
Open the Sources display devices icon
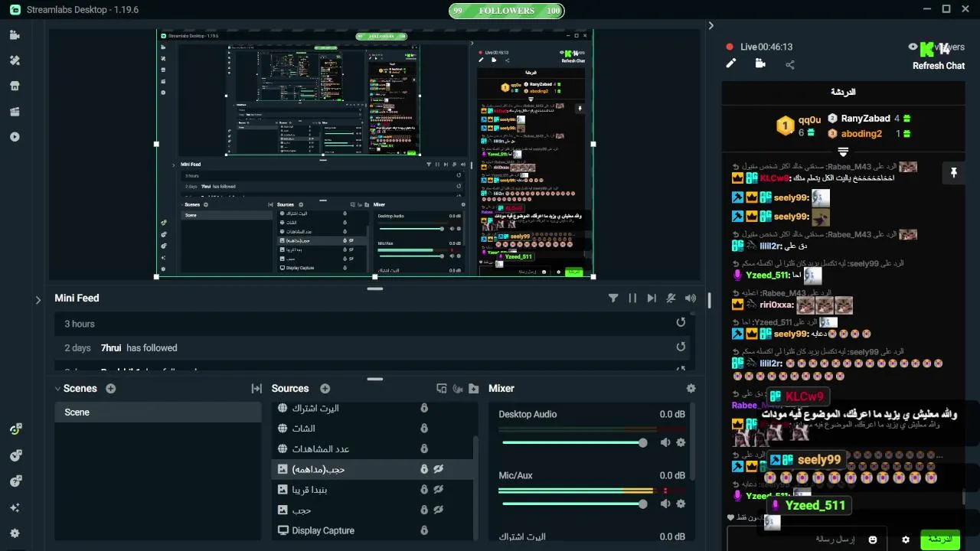(x=442, y=389)
